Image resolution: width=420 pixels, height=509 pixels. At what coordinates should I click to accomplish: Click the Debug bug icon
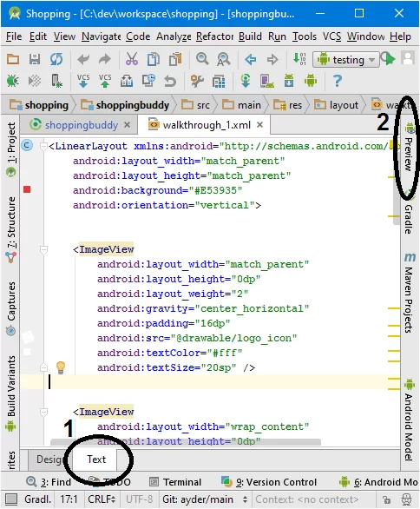tap(13, 81)
